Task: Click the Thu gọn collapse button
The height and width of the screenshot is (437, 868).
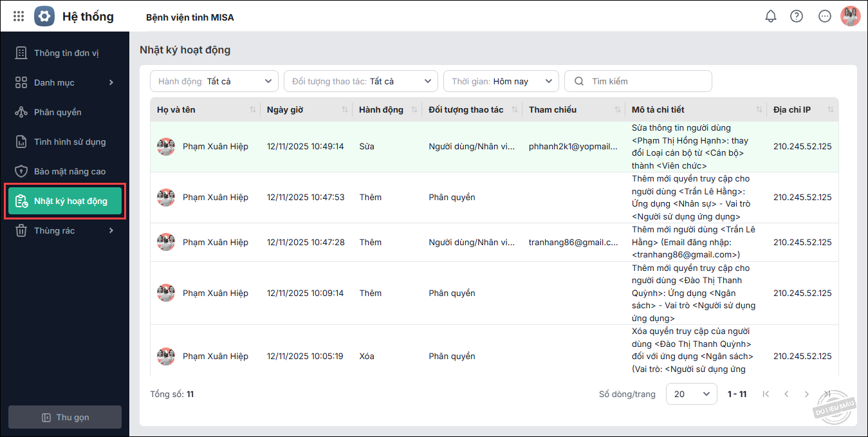Action: [65, 417]
